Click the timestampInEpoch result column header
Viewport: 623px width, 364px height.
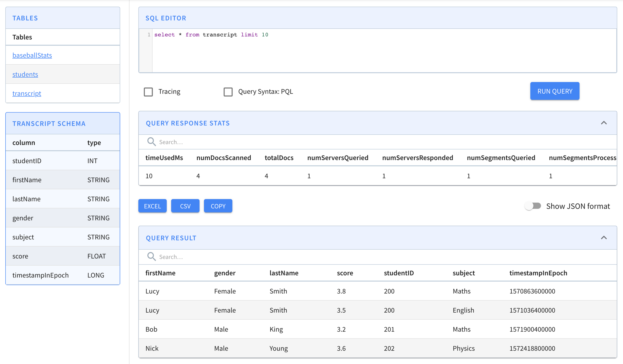point(538,273)
